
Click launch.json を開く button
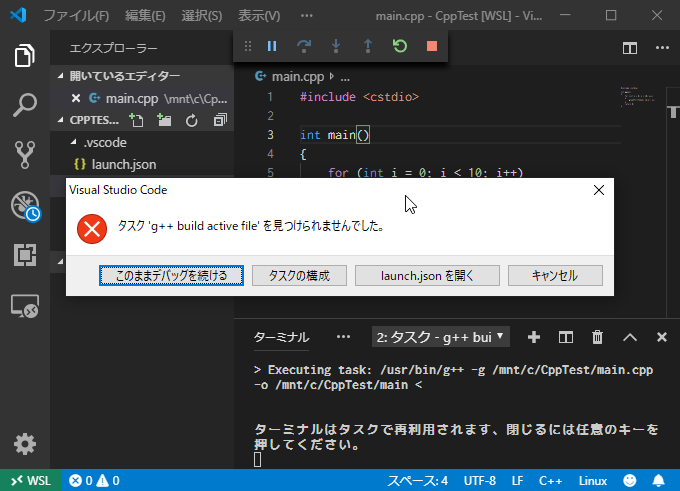(x=427, y=275)
